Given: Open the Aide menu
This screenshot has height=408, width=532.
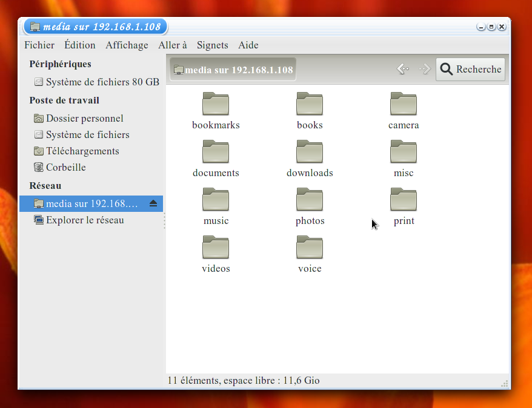Looking at the screenshot, I should [x=248, y=45].
